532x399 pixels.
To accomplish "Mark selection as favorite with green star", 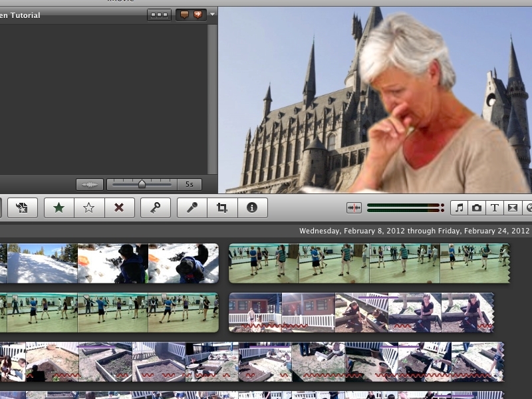I will tap(59, 207).
